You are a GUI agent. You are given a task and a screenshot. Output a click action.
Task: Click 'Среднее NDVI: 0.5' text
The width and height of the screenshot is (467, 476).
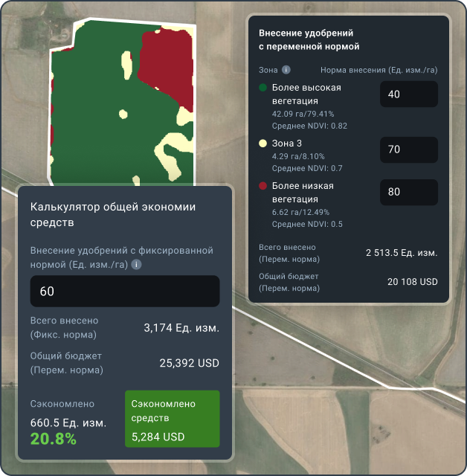tap(307, 225)
